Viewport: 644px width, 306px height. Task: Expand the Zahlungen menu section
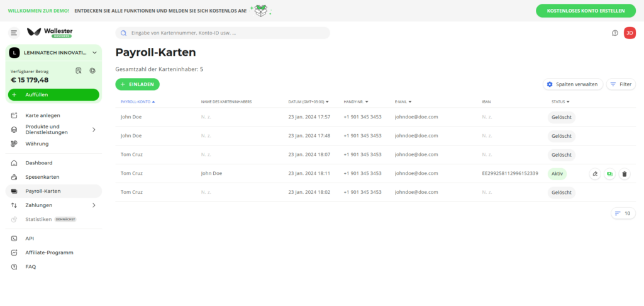(x=94, y=205)
